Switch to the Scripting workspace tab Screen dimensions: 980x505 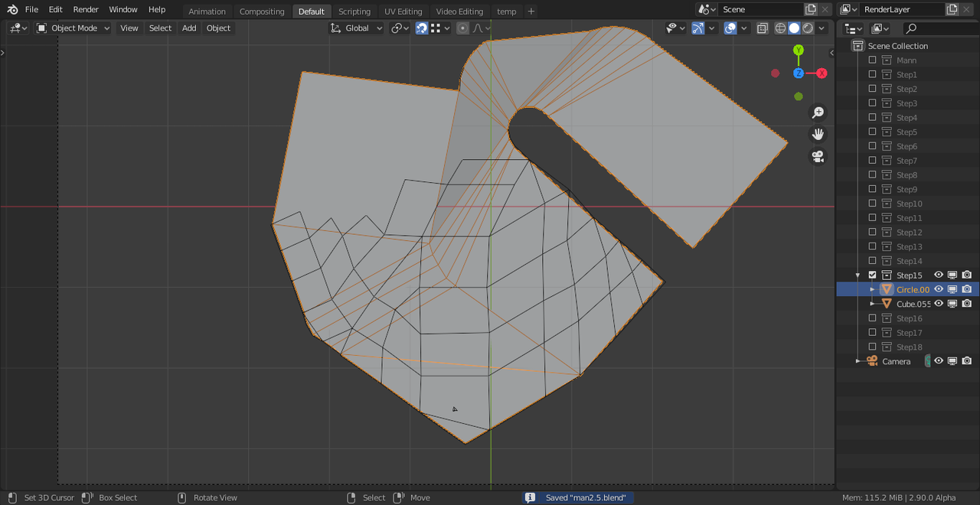pyautogui.click(x=354, y=11)
